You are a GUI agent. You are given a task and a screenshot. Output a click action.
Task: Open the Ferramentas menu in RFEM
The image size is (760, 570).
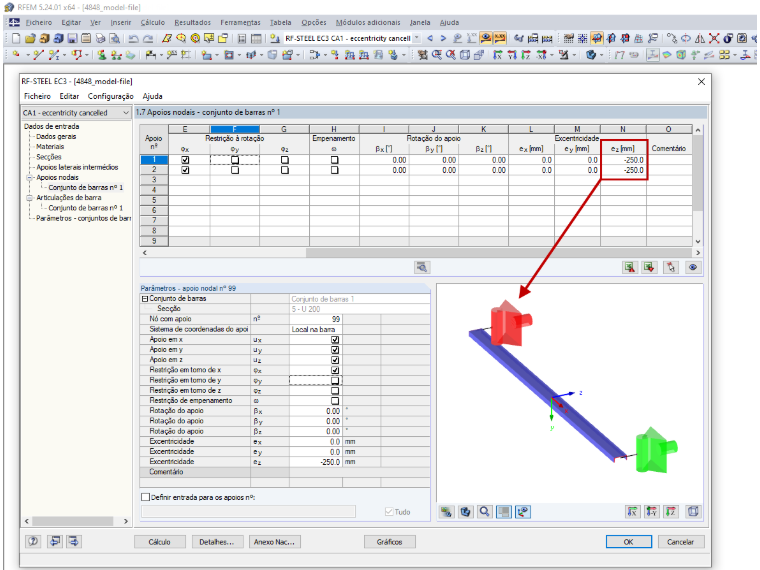[x=240, y=22]
